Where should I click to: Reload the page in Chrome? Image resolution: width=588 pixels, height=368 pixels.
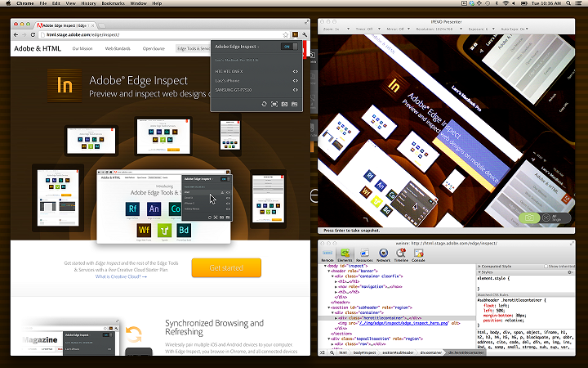coord(33,34)
